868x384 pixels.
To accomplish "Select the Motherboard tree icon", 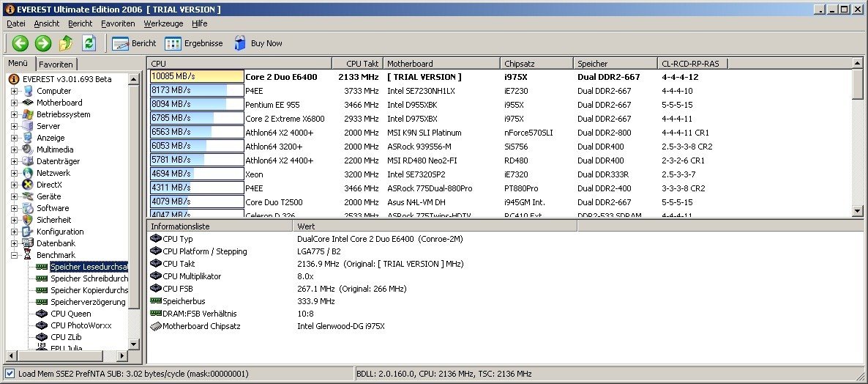I will tap(28, 103).
